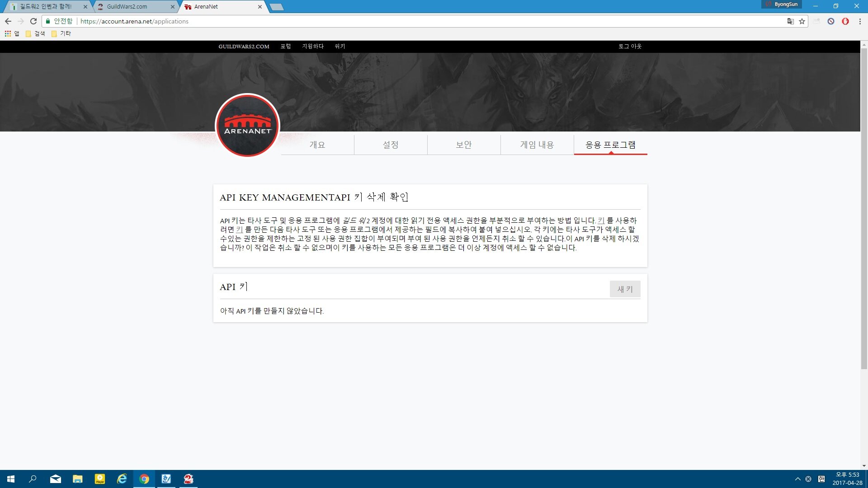Click the blocker extension icon in toolbar
This screenshot has height=488, width=868.
831,21
